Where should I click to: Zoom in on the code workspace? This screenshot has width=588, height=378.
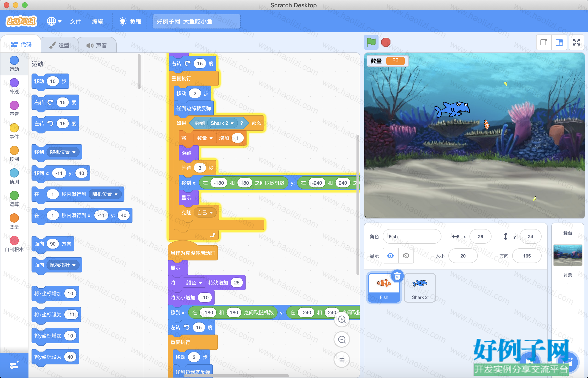coord(342,319)
